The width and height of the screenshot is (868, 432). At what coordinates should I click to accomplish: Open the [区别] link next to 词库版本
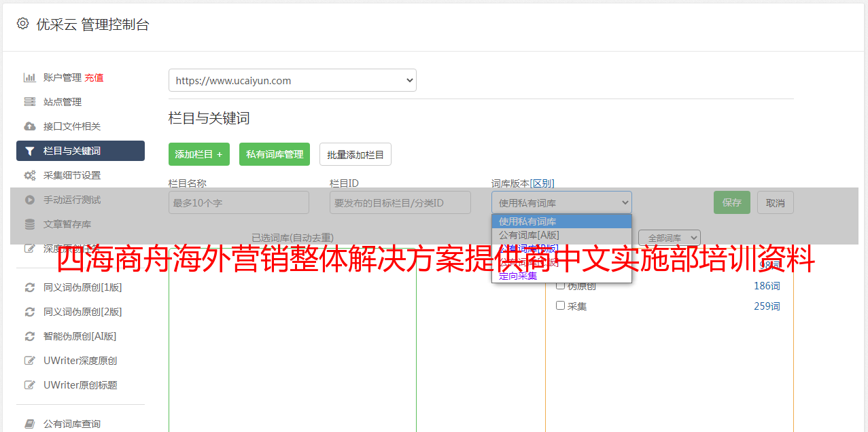tap(542, 183)
